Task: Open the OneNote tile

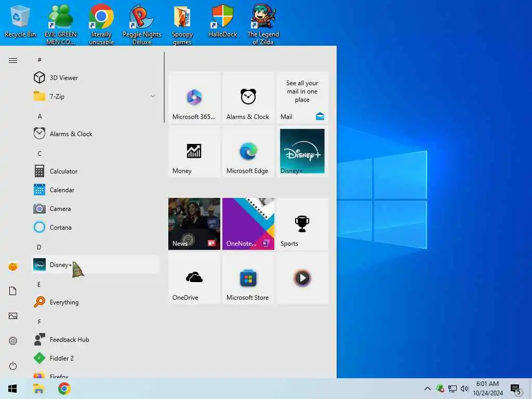Action: pos(248,224)
